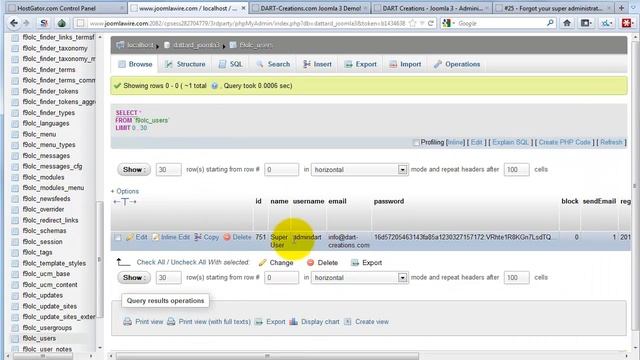Click the Create view icon
The image size is (640, 360).
point(347,322)
